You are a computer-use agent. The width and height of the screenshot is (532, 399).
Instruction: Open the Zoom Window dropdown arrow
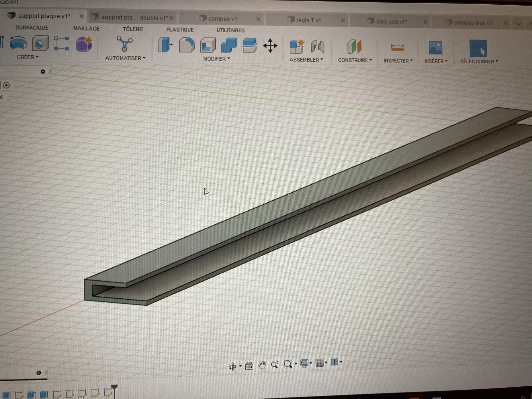pyautogui.click(x=296, y=363)
